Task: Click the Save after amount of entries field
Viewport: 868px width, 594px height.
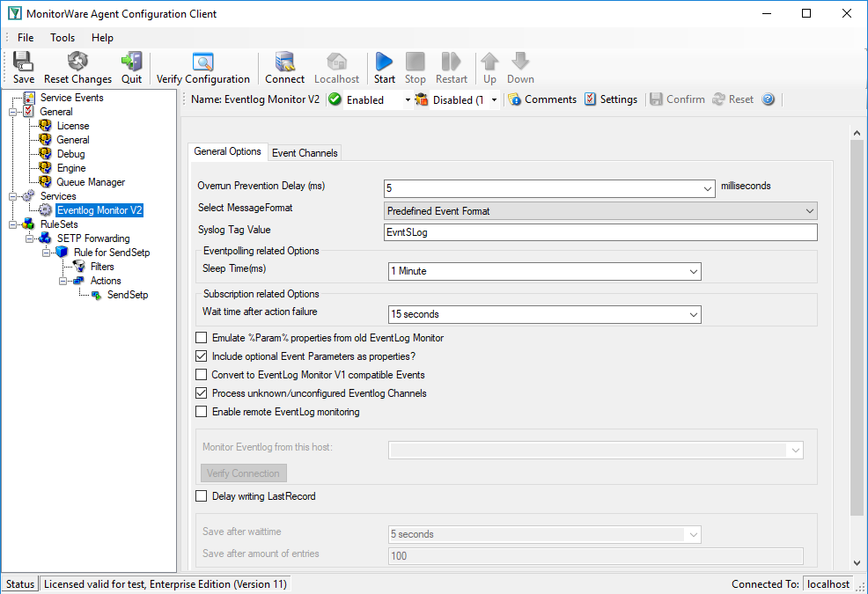Action: 596,556
